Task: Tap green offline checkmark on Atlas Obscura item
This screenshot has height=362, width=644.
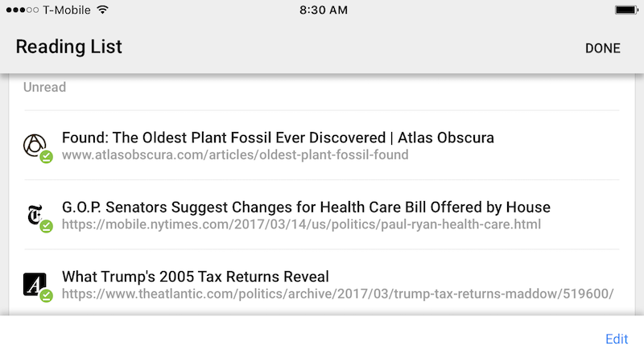Action: click(x=47, y=157)
